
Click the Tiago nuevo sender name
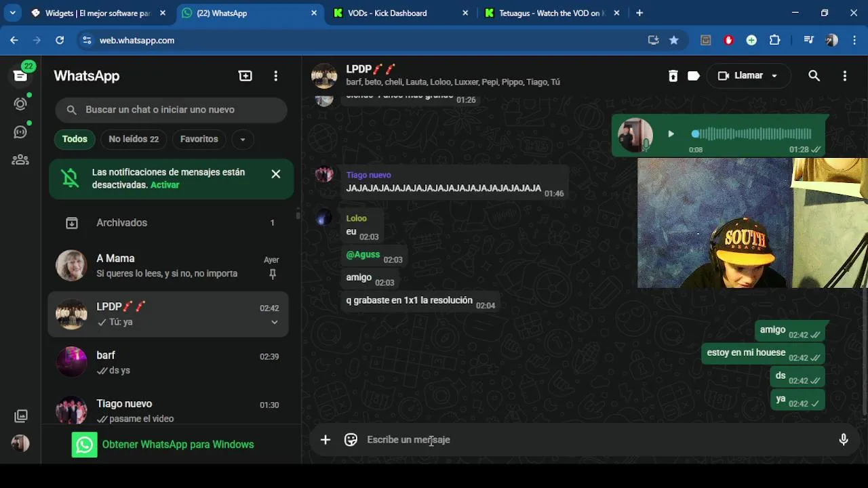coord(368,175)
